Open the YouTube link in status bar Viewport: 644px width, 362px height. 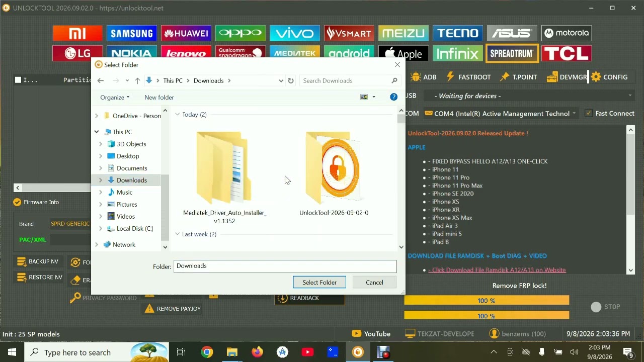[371, 334]
